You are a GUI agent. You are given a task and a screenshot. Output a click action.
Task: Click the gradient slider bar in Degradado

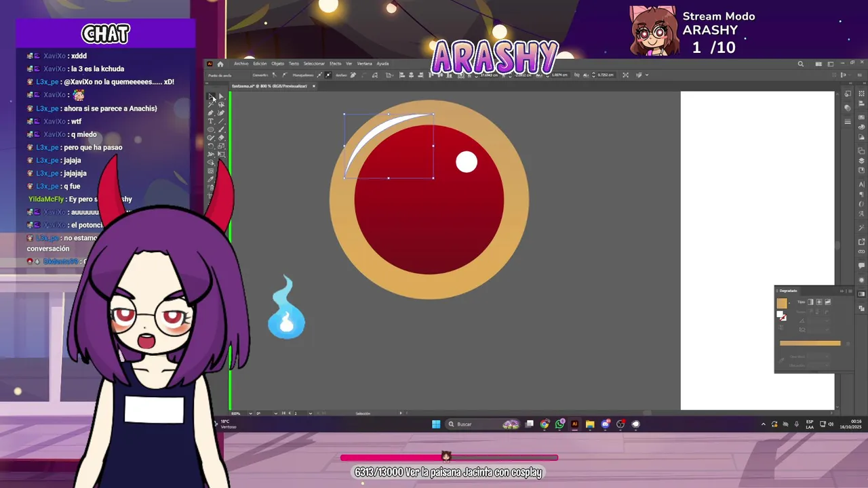point(810,343)
